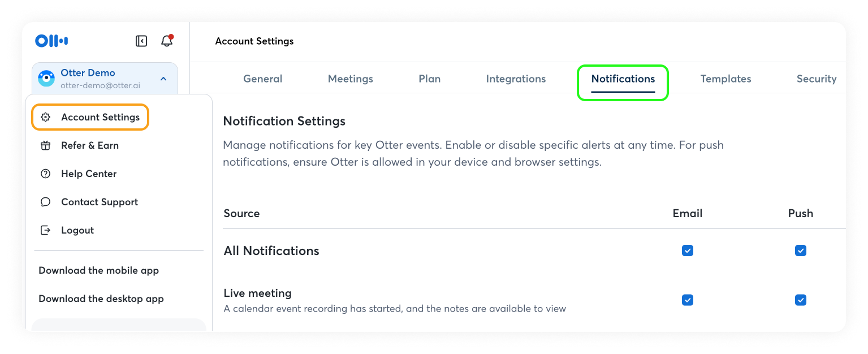
Task: Click the Account Settings gear icon
Action: tap(46, 117)
